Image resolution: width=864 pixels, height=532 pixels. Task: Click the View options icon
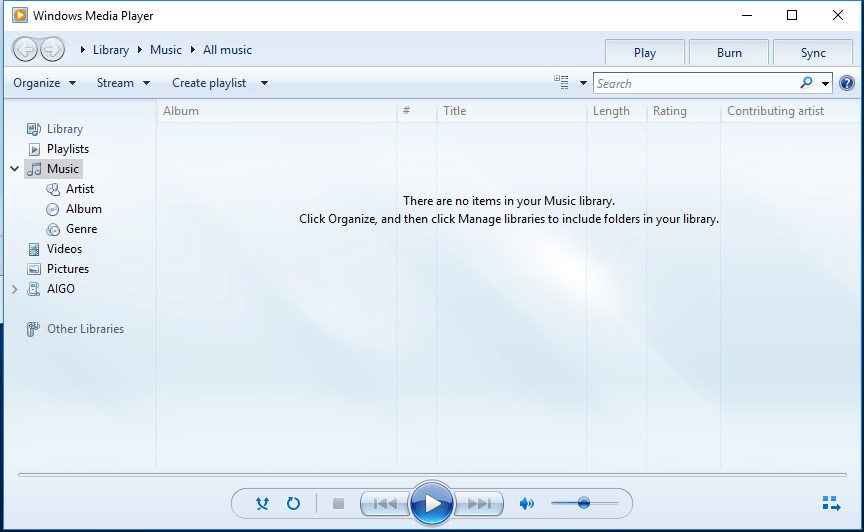click(562, 83)
